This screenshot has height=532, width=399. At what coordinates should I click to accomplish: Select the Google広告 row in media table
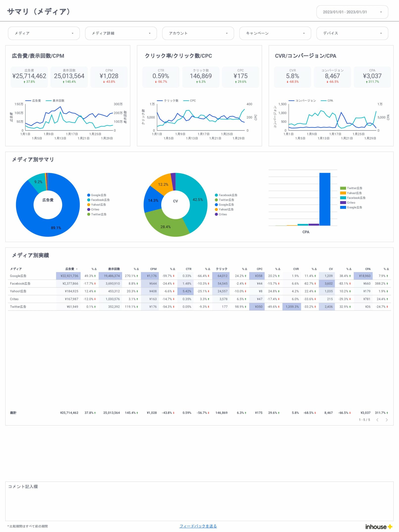(18, 276)
